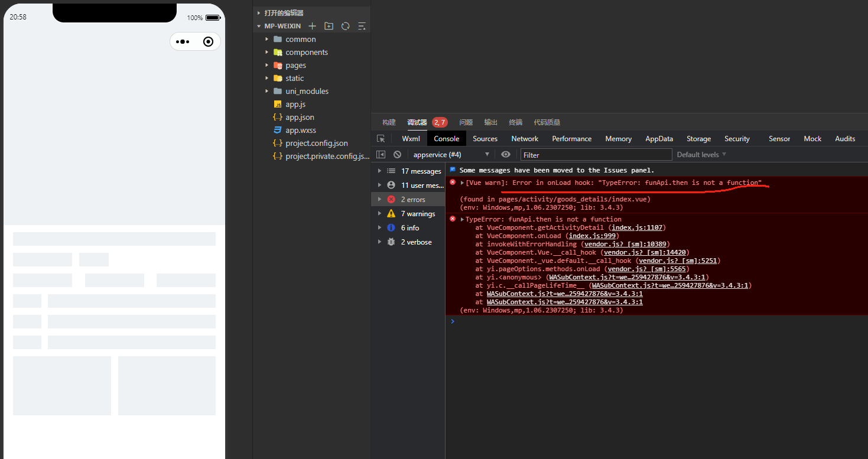The width and height of the screenshot is (868, 459).
Task: Open the appservice (#4) context dropdown
Action: (x=451, y=154)
